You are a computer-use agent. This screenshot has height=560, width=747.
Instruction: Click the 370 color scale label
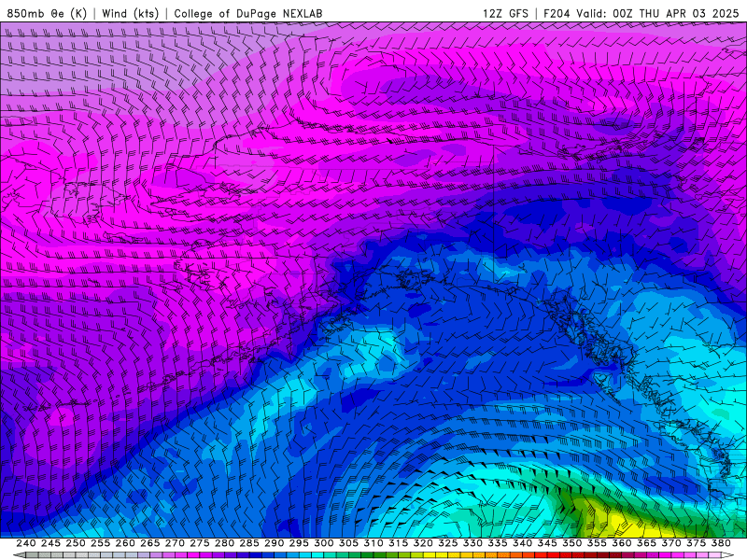click(x=671, y=543)
